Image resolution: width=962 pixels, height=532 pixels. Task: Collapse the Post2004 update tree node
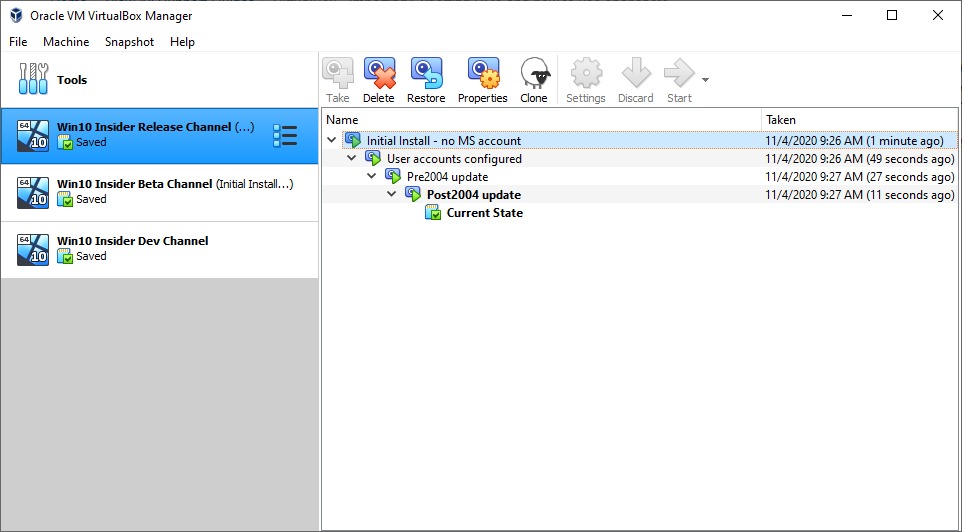tap(392, 195)
